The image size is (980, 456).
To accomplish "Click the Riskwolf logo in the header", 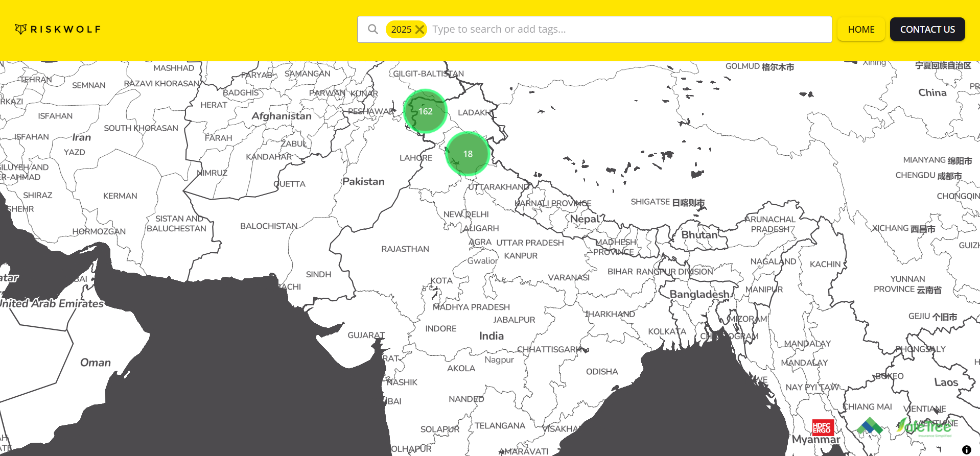I will (x=58, y=29).
